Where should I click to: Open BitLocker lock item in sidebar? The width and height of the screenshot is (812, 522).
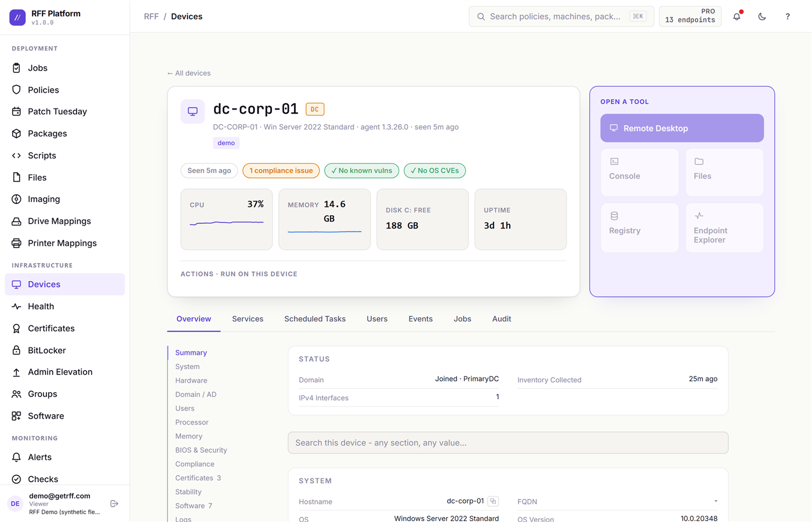(x=65, y=350)
